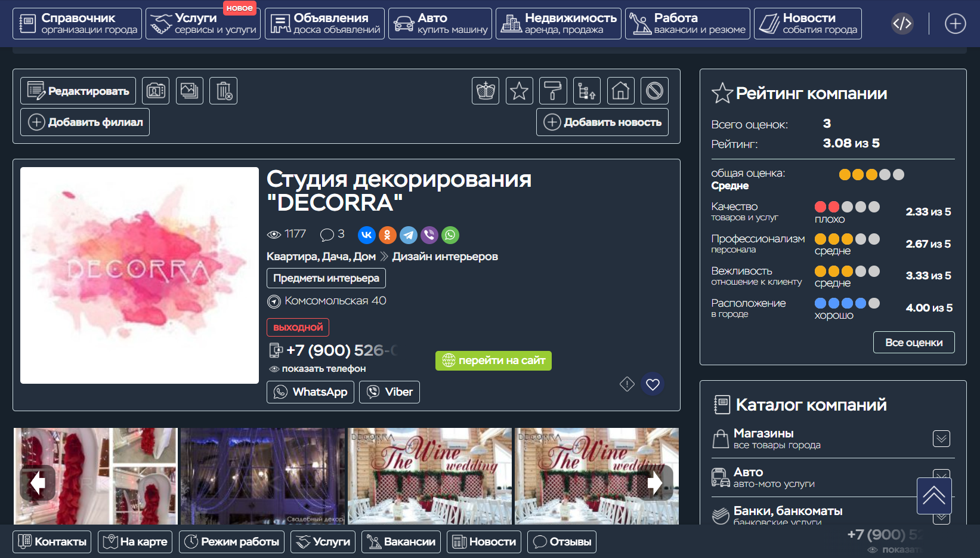Click next arrow in photo gallery
This screenshot has width=980, height=558.
tap(655, 483)
